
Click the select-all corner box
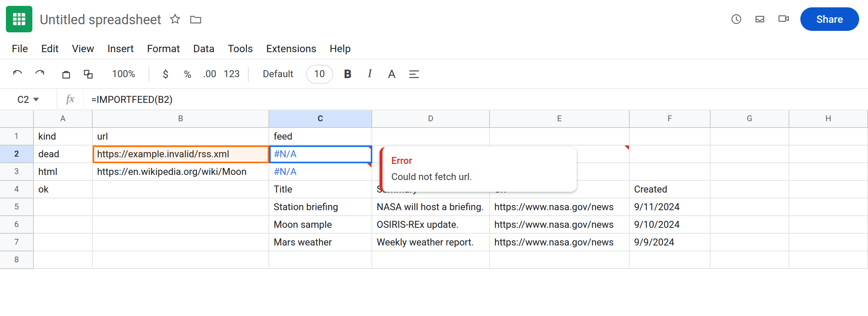pos(17,119)
